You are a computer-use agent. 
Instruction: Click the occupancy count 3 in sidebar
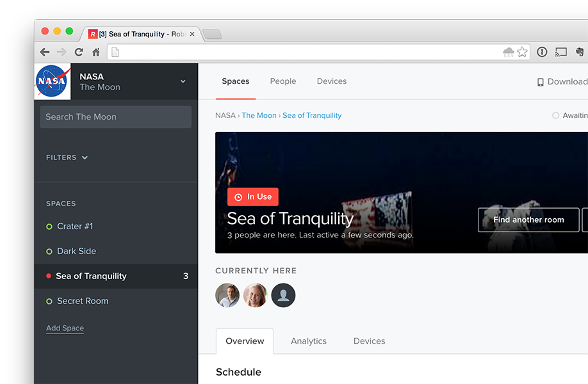[186, 276]
